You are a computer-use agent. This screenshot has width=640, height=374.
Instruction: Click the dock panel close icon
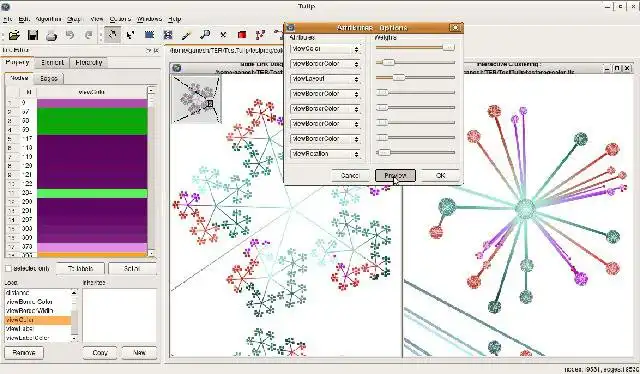click(156, 51)
